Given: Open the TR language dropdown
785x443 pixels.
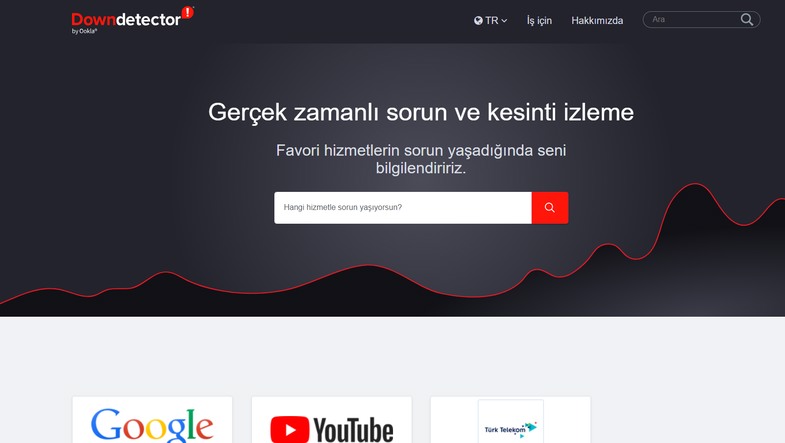Looking at the screenshot, I should click(x=491, y=21).
